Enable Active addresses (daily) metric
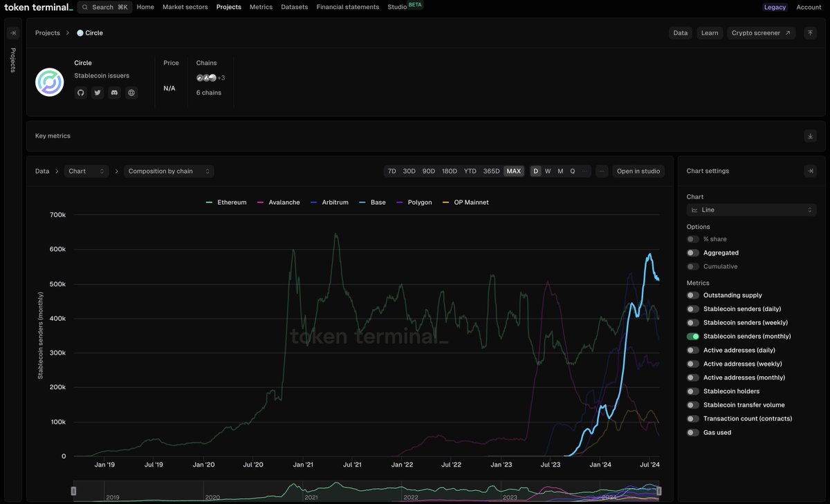The width and height of the screenshot is (830, 504). (x=692, y=351)
